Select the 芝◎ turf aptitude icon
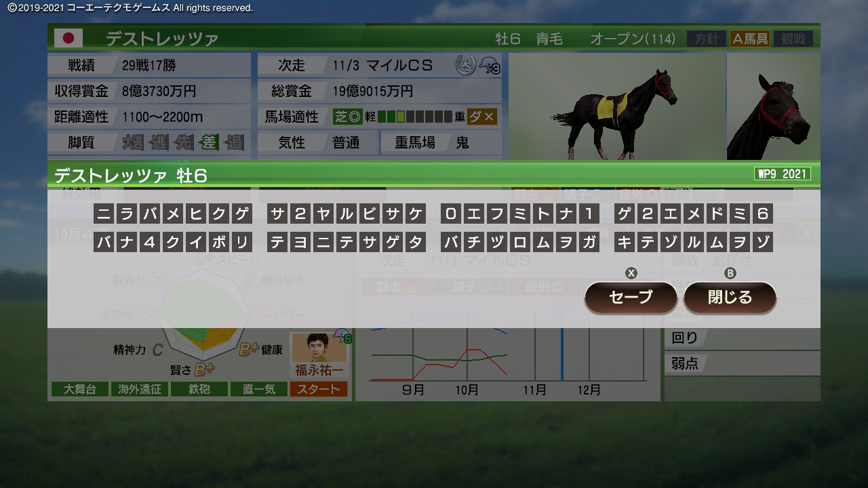This screenshot has width=868, height=488. [x=348, y=117]
